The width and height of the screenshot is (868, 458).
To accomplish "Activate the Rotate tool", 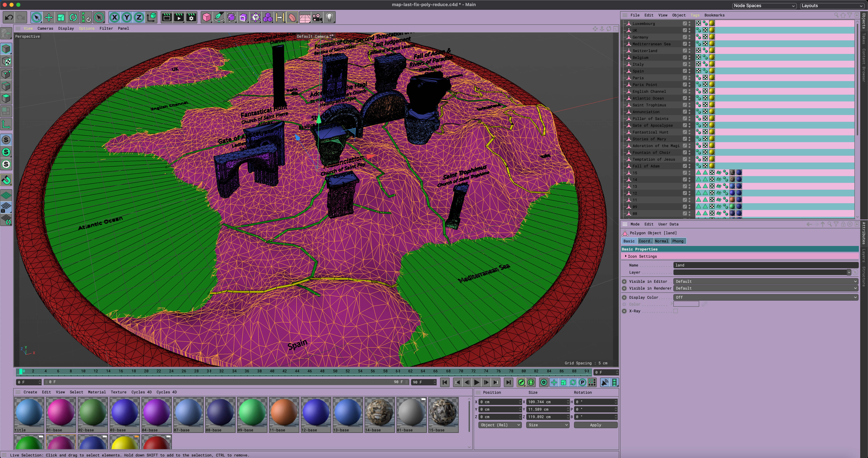I will [73, 17].
